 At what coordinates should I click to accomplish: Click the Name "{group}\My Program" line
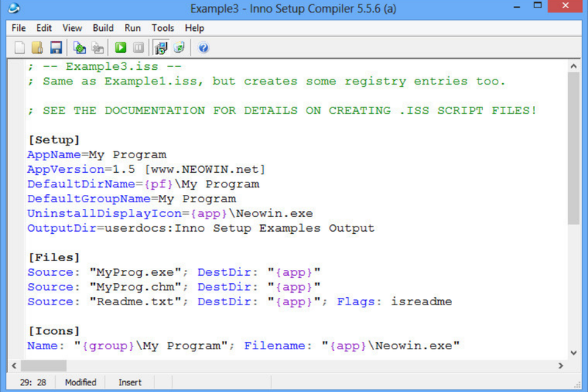(243, 346)
